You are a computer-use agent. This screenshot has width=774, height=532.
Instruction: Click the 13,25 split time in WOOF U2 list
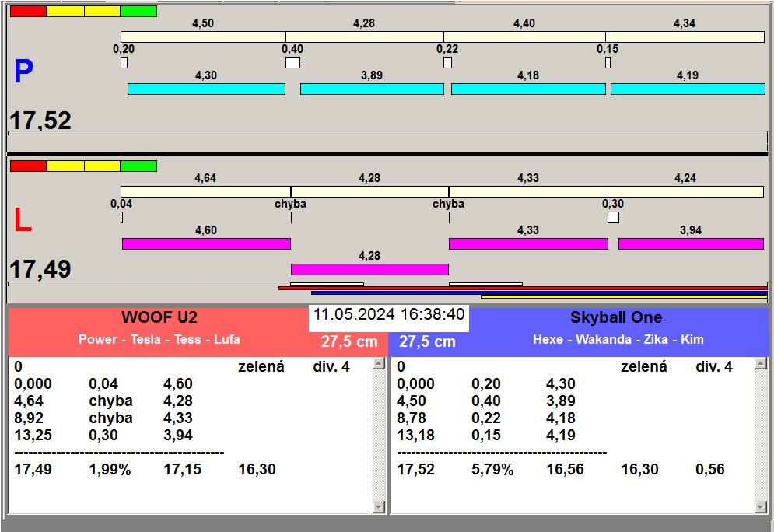tap(33, 436)
